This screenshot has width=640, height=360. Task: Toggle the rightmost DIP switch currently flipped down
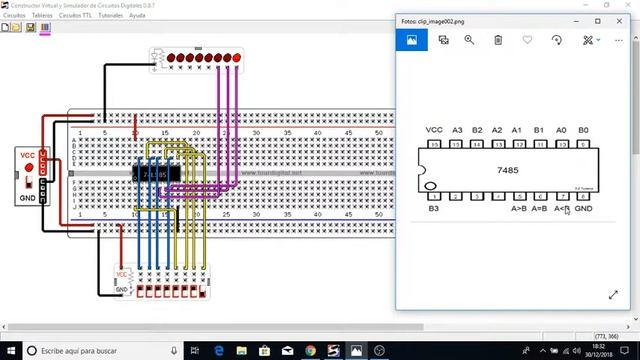[x=203, y=291]
